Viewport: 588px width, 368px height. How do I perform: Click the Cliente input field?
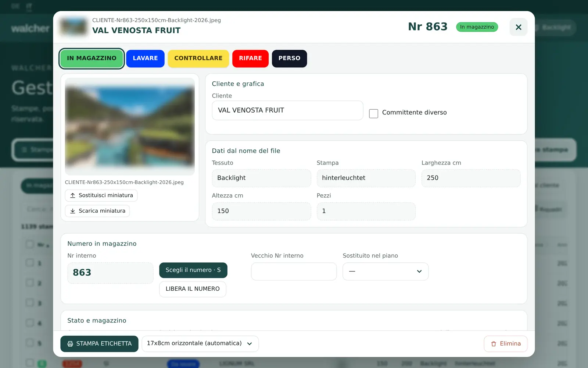click(x=287, y=110)
